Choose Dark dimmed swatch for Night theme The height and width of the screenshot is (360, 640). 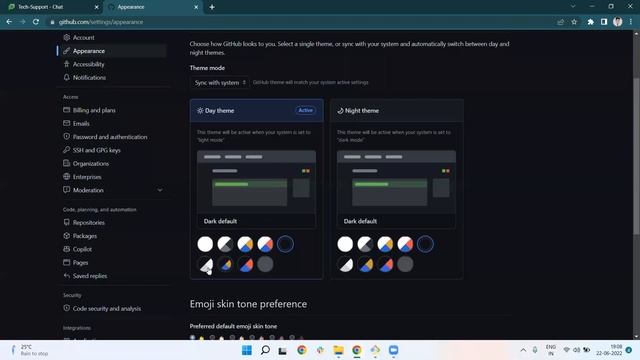[x=405, y=264]
